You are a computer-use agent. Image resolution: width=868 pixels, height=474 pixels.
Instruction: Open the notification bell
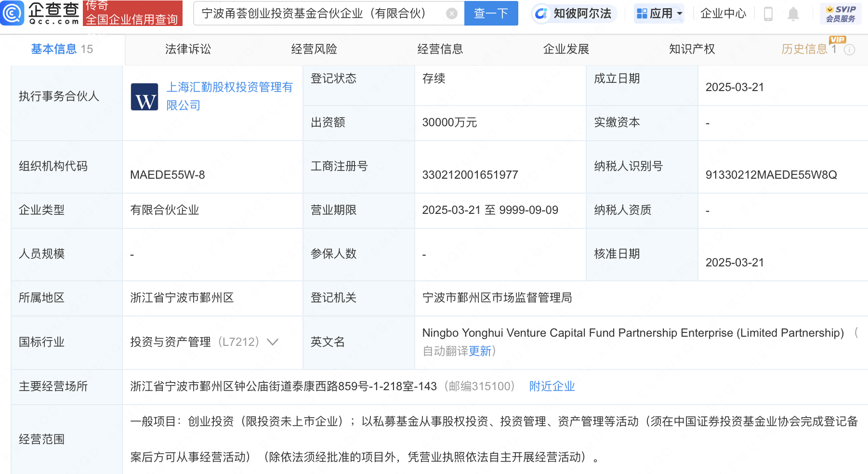[793, 14]
